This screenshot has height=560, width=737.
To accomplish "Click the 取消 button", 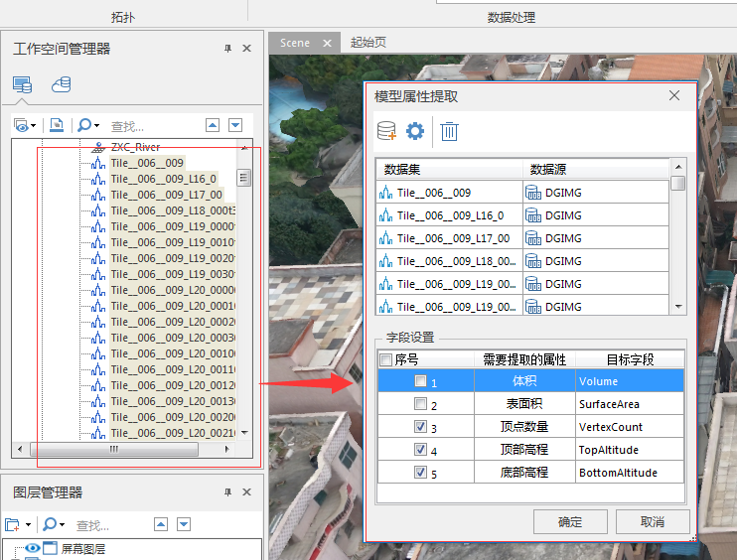I will pos(652,521).
